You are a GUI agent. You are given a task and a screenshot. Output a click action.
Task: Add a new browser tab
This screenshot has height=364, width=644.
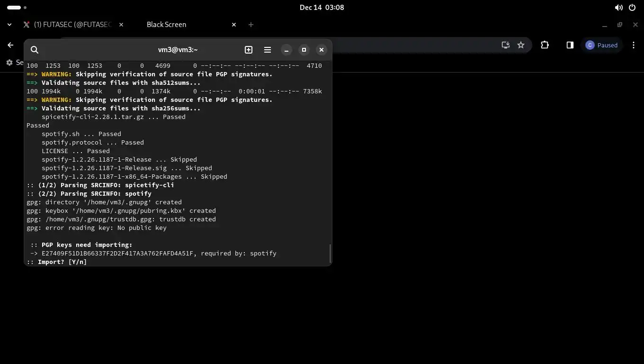click(x=251, y=25)
